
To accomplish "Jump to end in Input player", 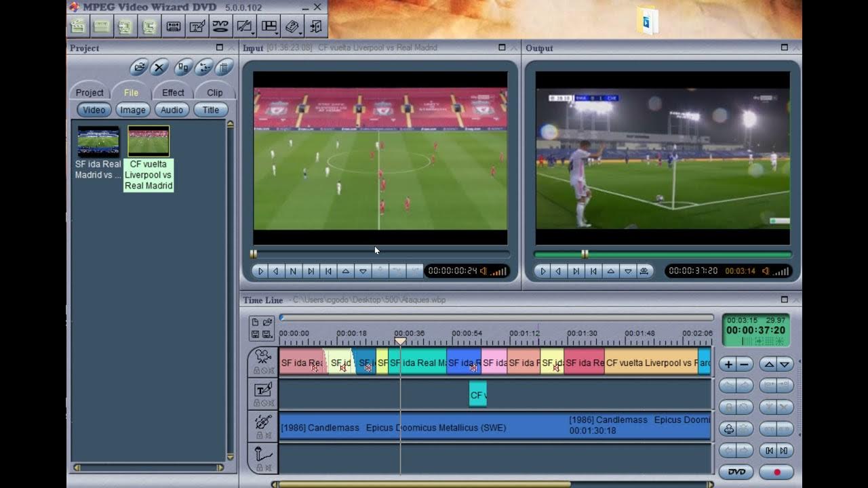I will (x=311, y=271).
